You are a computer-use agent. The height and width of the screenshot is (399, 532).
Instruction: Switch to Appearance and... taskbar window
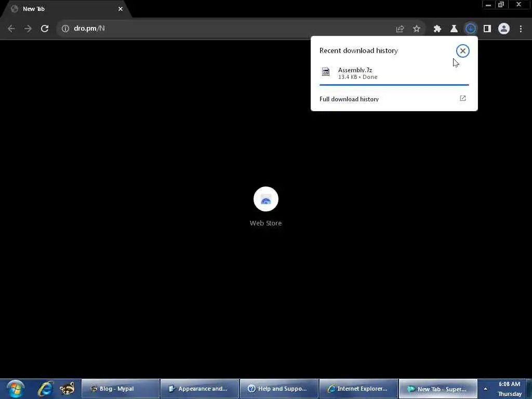tap(200, 389)
